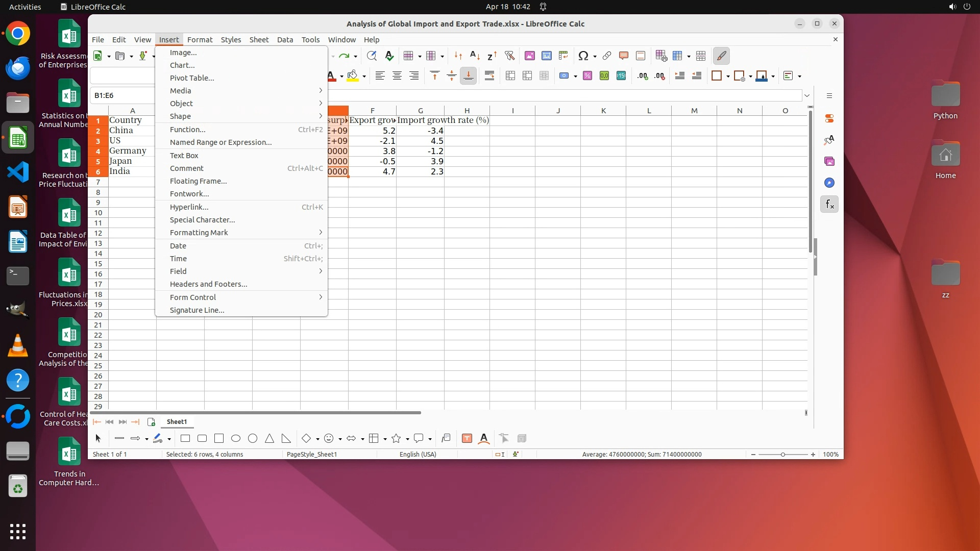Click Sort Ascending icon

click(x=475, y=56)
